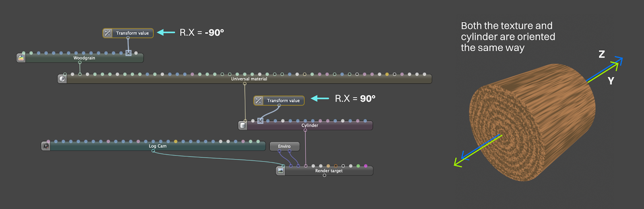Click the Render target node's image icon
This screenshot has width=644, height=209.
point(281,171)
